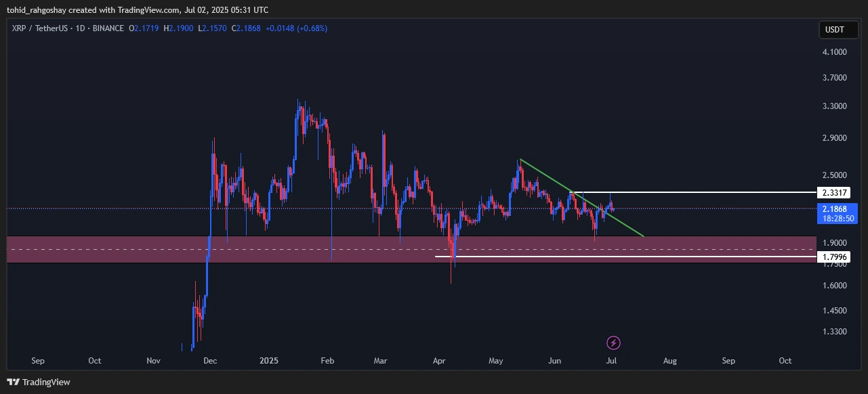868x394 pixels.
Task: Click the 1.4500 price axis value
Action: tap(834, 310)
